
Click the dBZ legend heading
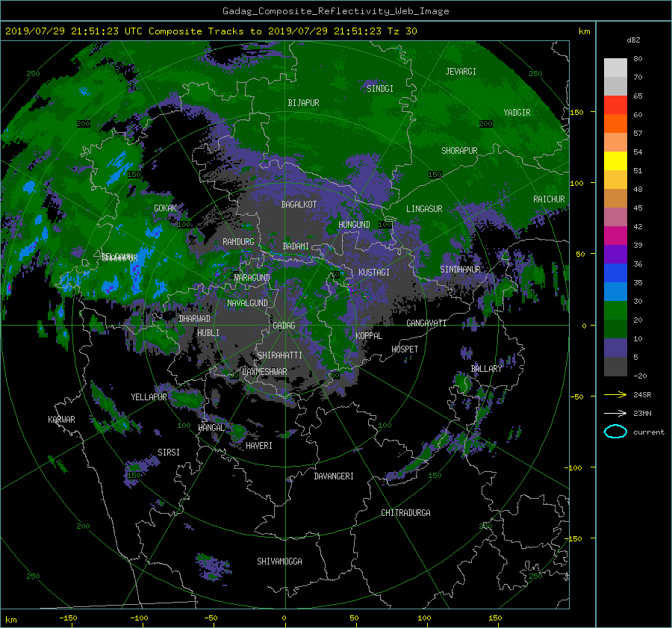pyautogui.click(x=633, y=40)
